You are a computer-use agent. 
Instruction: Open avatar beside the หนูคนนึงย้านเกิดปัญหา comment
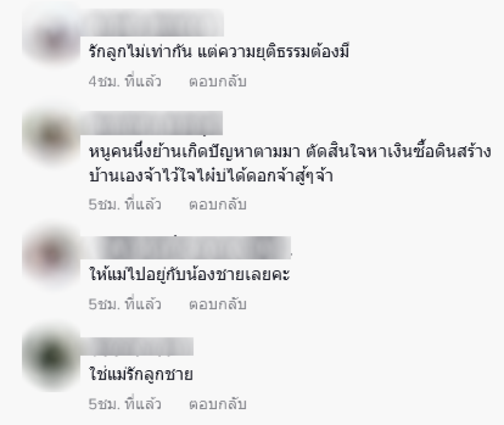pos(52,137)
